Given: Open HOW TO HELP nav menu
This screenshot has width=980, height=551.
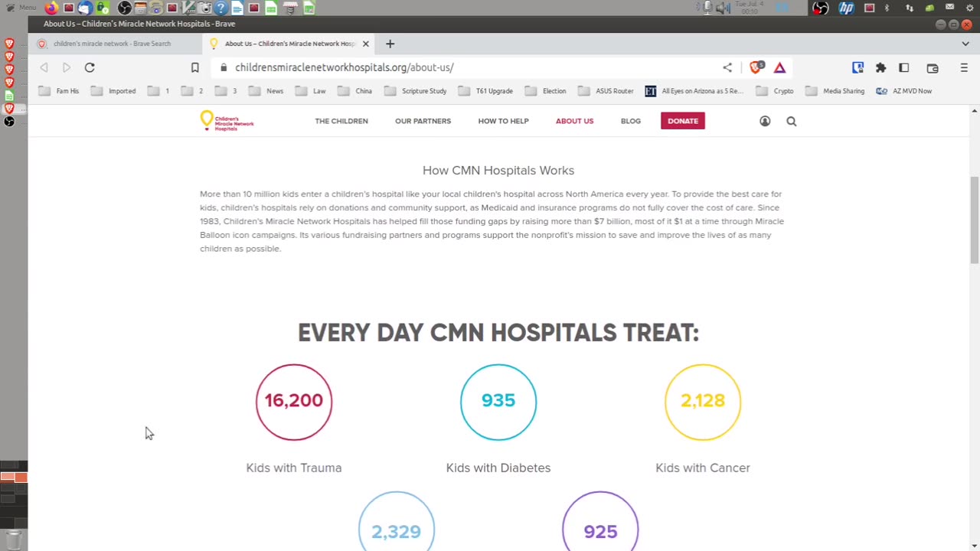Looking at the screenshot, I should (503, 121).
